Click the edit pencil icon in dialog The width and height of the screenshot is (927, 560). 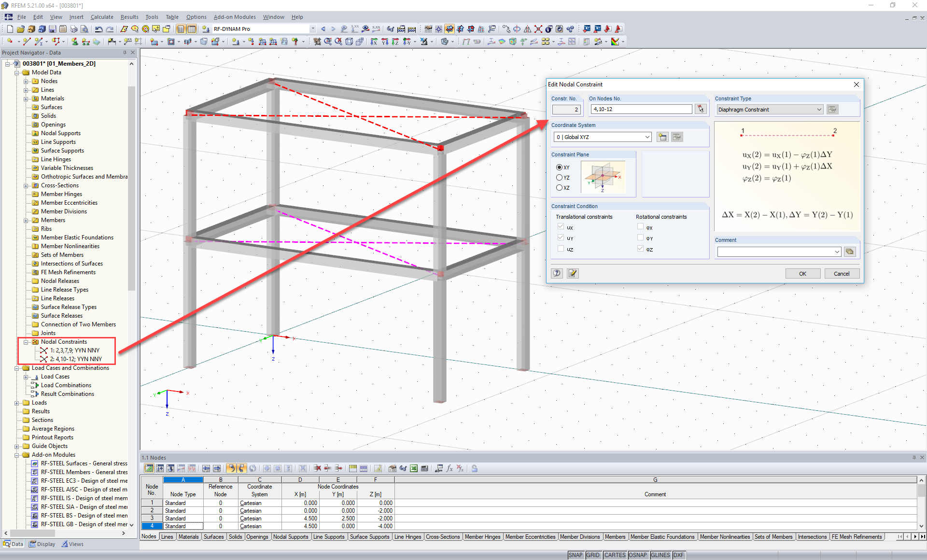pyautogui.click(x=573, y=273)
